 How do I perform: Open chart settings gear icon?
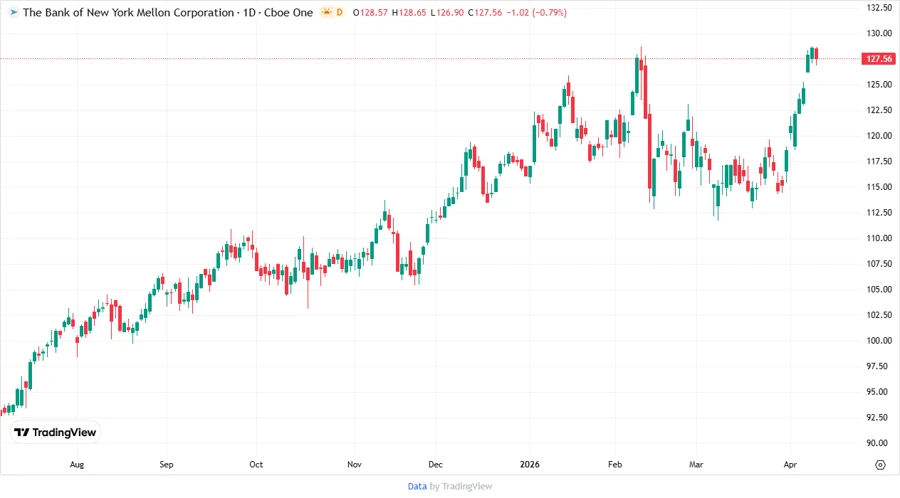pyautogui.click(x=880, y=465)
